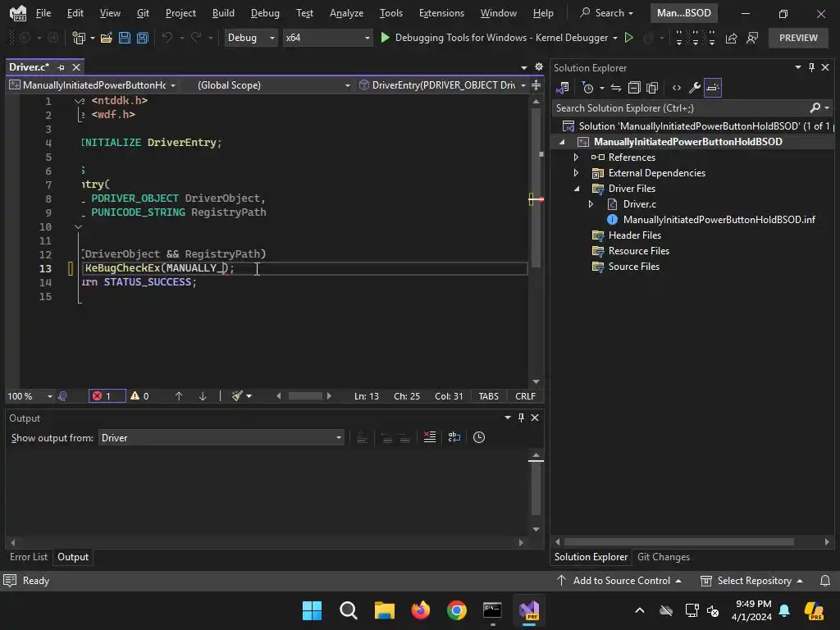This screenshot has width=840, height=630.
Task: Click the code cleanup broom icon
Action: coord(237,396)
